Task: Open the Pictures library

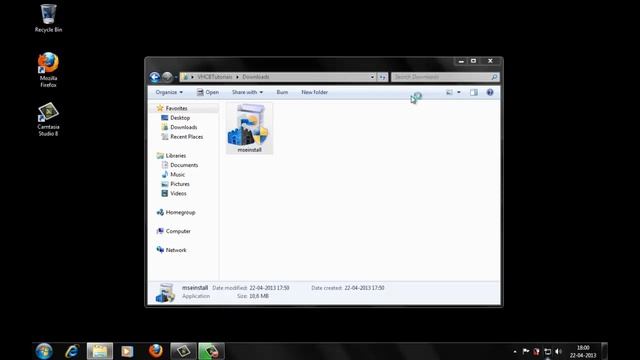Action: point(180,184)
